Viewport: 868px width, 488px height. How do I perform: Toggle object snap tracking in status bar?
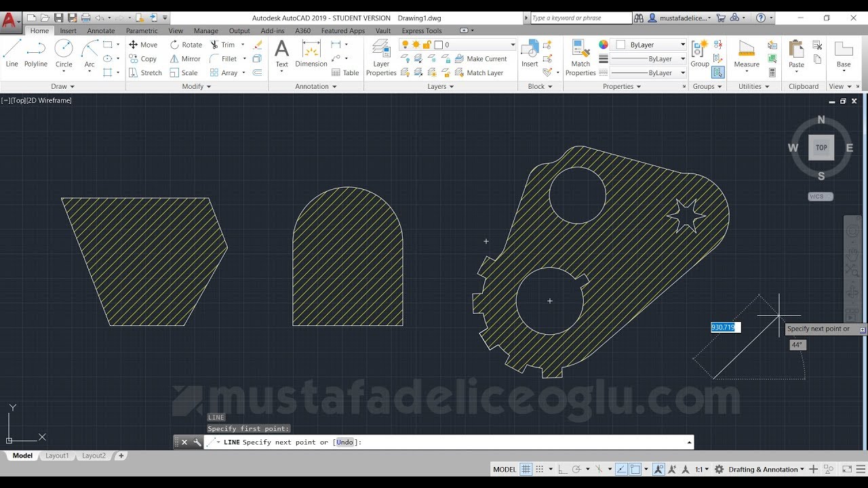(621, 469)
